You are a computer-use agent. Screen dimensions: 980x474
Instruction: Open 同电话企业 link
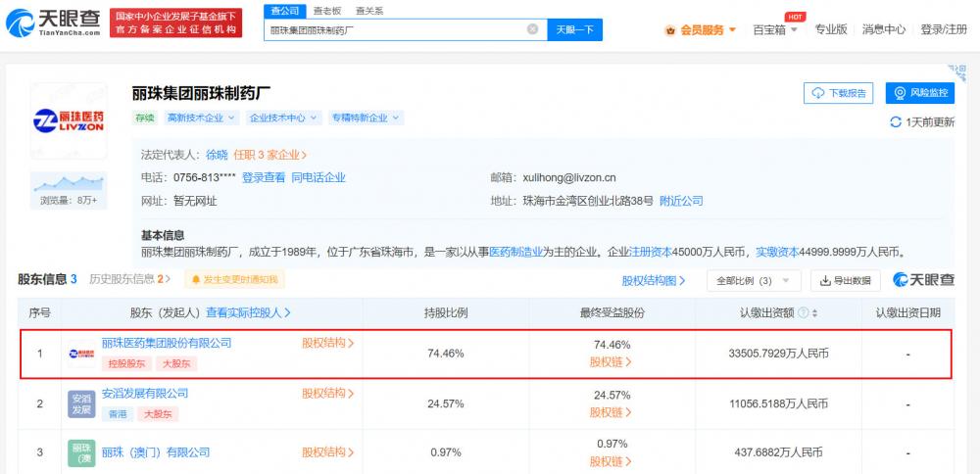coord(318,177)
